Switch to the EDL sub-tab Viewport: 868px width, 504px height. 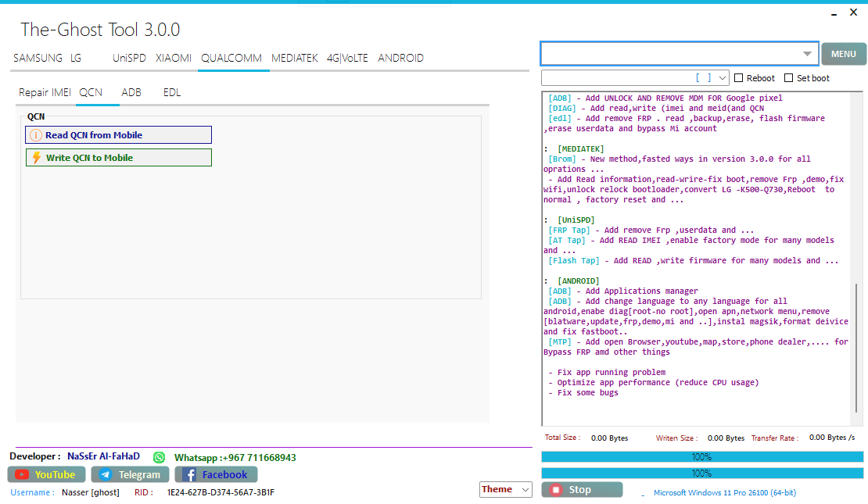172,92
